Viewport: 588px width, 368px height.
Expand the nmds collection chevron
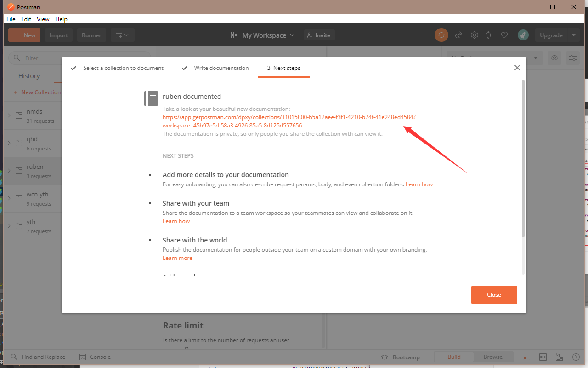(x=9, y=115)
